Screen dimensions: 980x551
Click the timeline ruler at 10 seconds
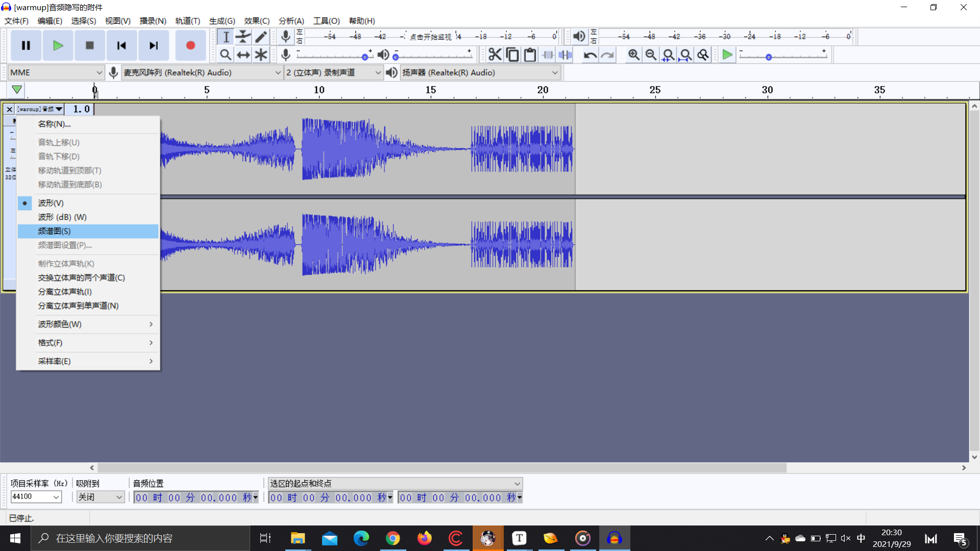coord(319,90)
